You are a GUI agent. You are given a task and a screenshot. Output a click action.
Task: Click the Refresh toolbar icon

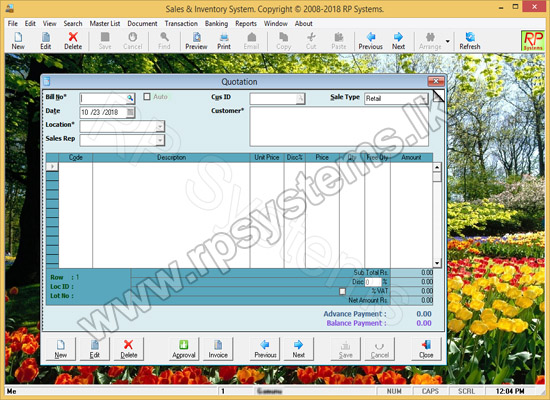point(470,37)
